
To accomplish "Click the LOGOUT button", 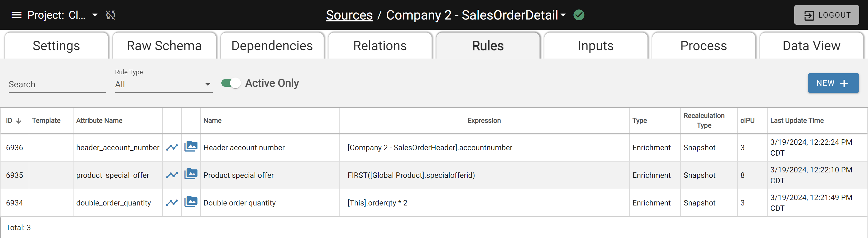I will click(826, 15).
